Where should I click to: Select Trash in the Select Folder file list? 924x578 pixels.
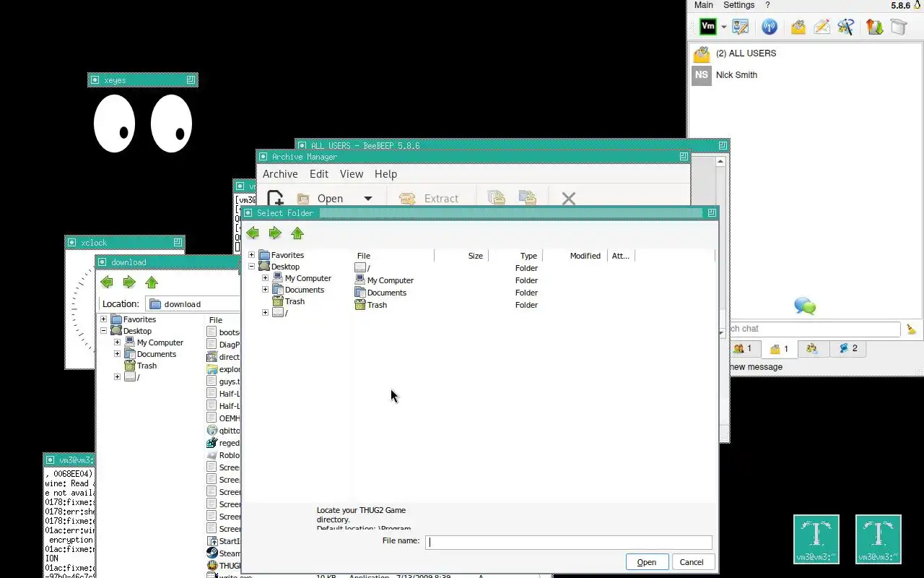click(x=371, y=305)
